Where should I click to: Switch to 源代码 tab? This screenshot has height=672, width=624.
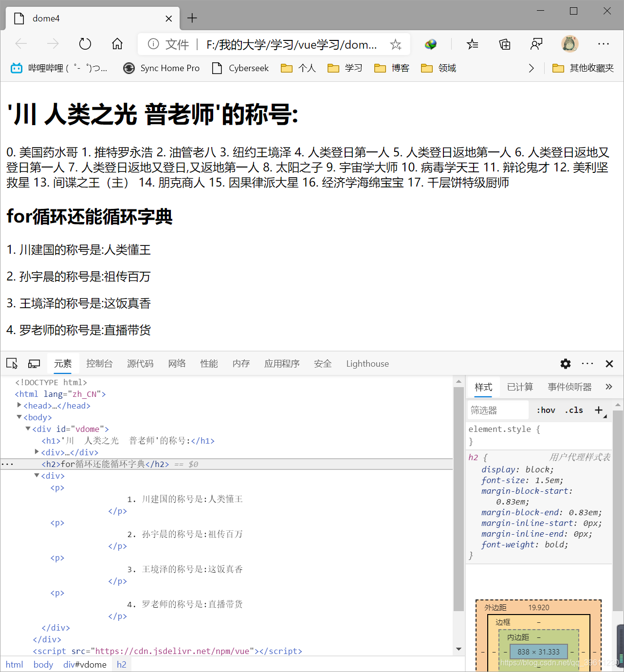point(140,363)
